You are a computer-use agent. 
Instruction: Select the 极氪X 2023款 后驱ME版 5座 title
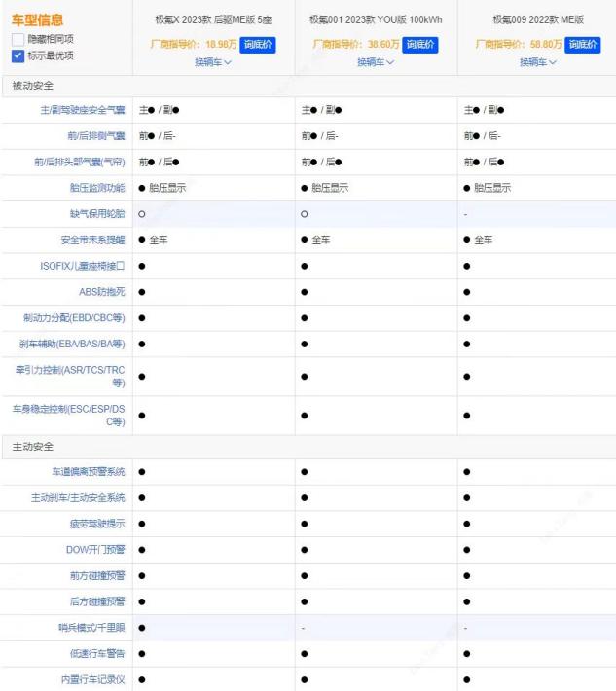[213, 19]
